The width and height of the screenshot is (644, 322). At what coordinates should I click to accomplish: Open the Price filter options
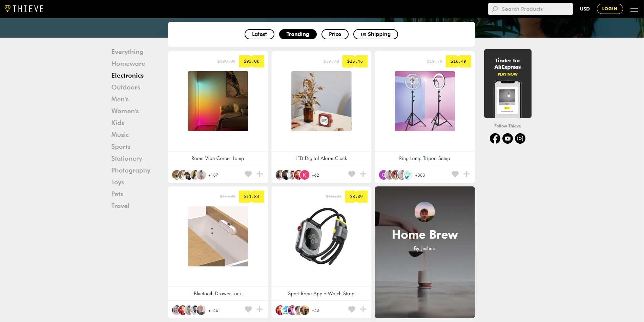[x=335, y=34]
